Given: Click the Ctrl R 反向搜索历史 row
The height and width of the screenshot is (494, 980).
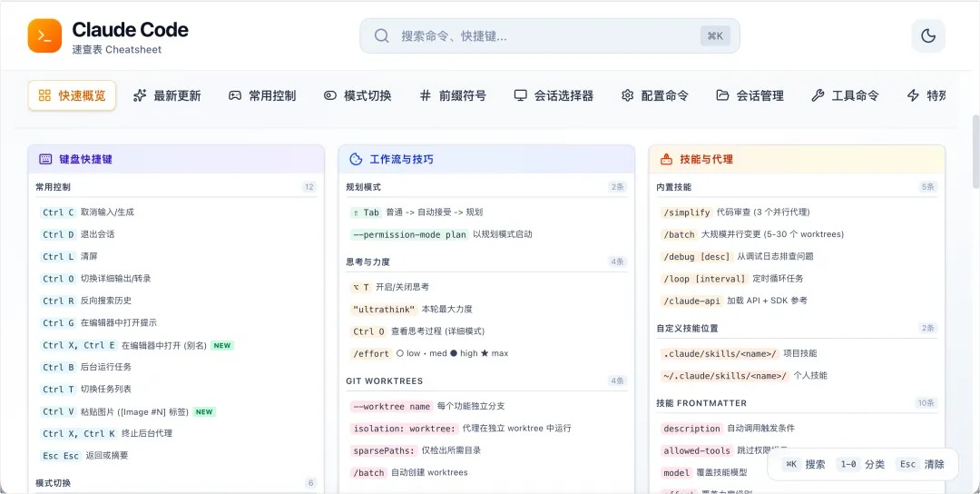Looking at the screenshot, I should 176,301.
